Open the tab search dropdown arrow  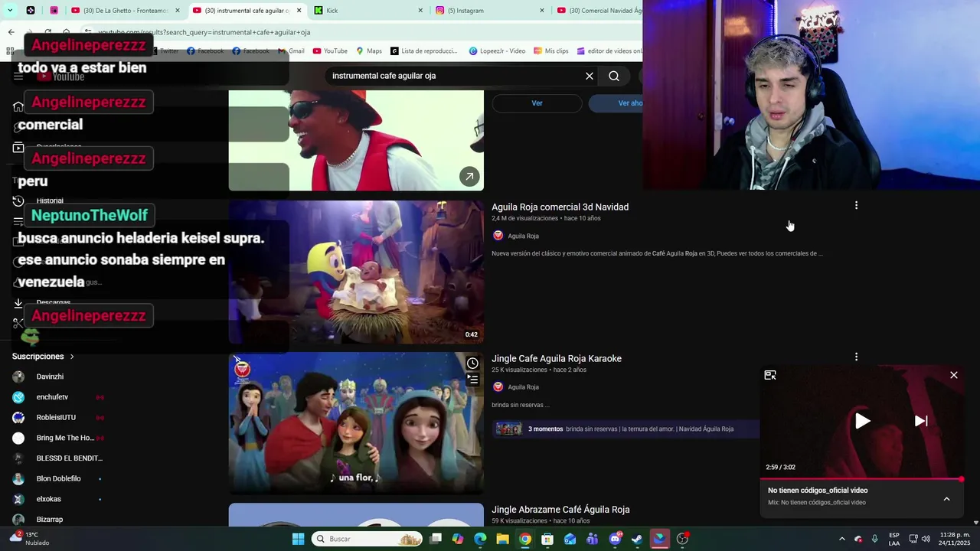coord(8,11)
